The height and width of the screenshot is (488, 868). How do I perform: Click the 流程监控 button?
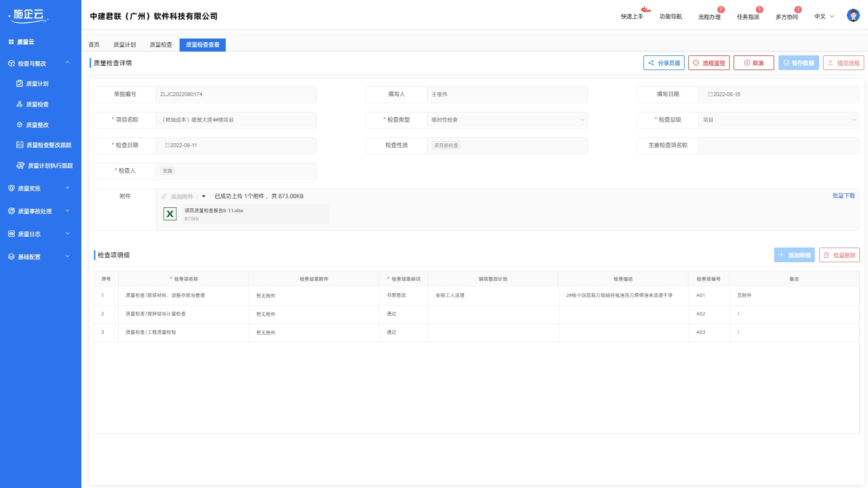709,63
